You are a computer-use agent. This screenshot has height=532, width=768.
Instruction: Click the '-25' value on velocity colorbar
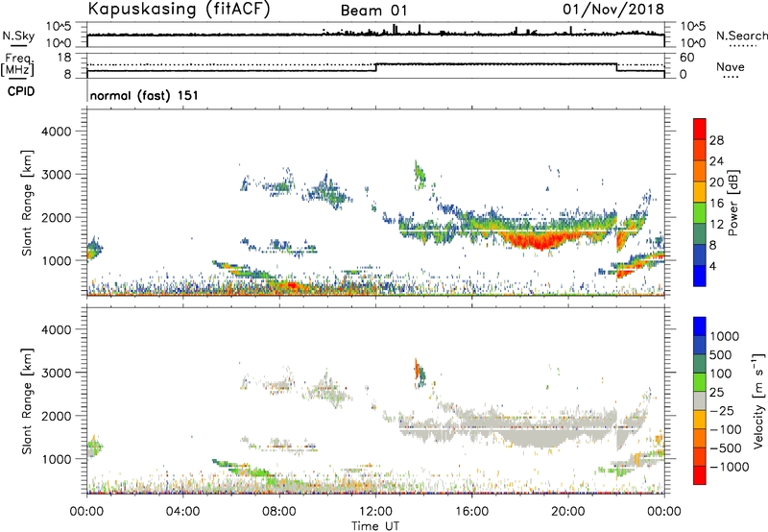[722, 411]
